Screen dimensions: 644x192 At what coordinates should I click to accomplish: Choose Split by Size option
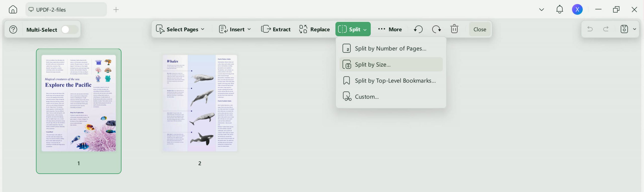(391, 64)
